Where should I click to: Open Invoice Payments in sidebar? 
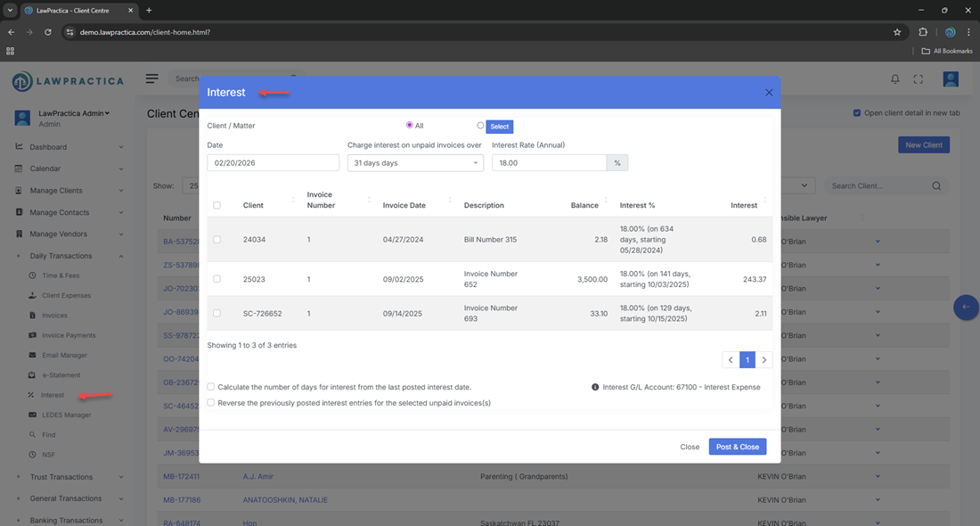[68, 335]
